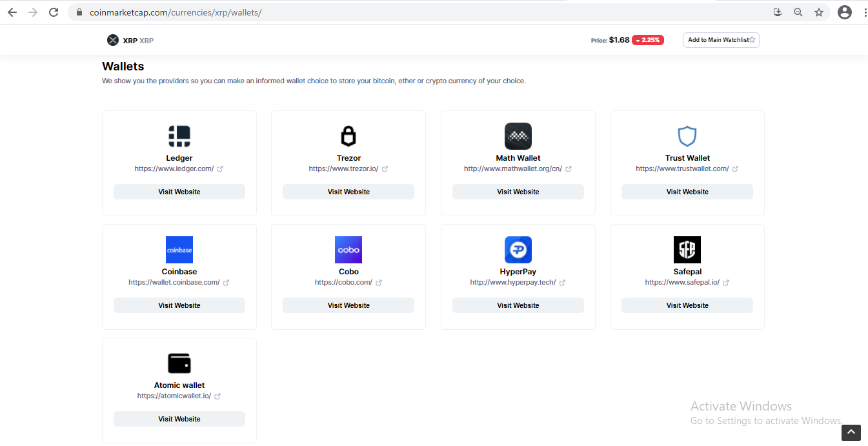
Task: Click external link icon beside cobo.com URL
Action: click(x=378, y=282)
